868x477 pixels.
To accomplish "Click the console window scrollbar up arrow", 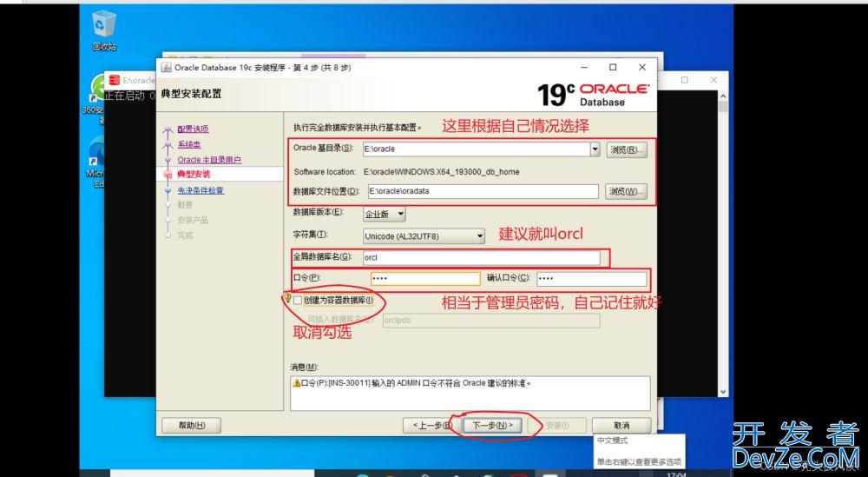I will 722,96.
